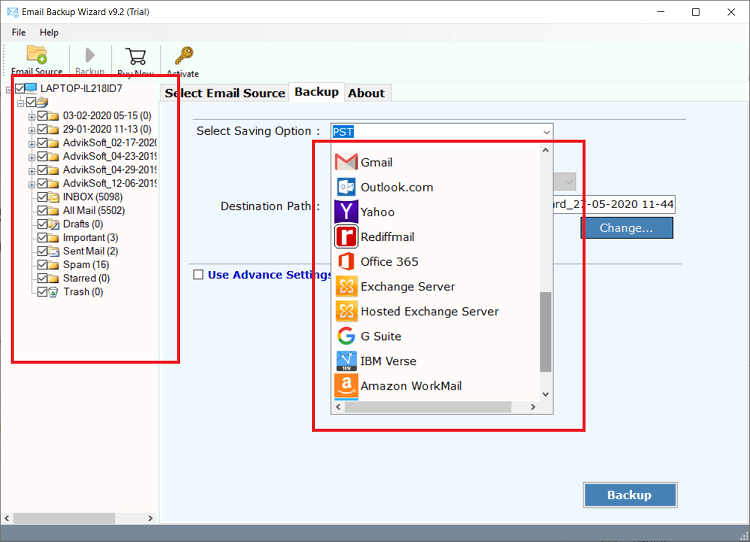The image size is (750, 542).
Task: Select the Hosted Exchange Server icon
Action: coord(346,311)
